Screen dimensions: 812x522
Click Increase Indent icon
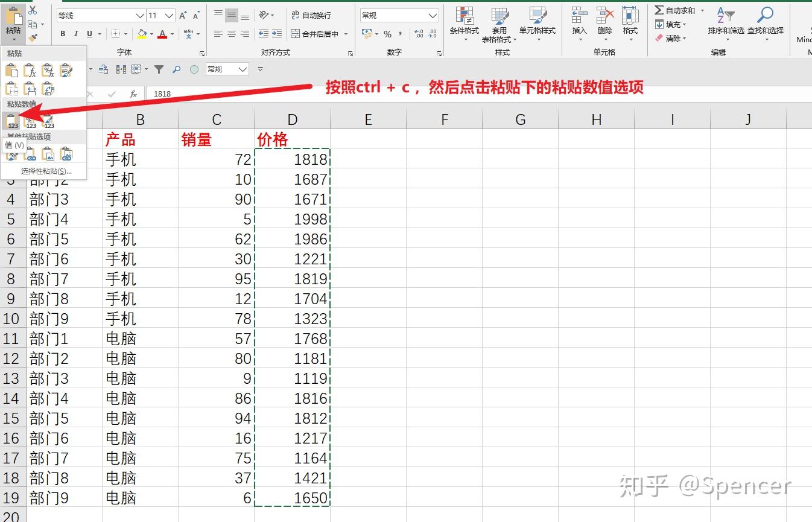point(278,34)
